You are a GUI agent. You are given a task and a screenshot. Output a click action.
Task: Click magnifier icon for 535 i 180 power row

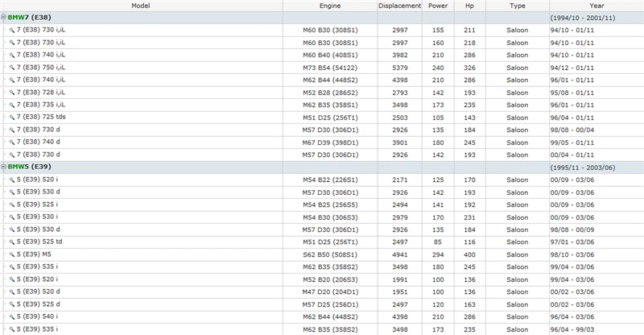[12, 267]
